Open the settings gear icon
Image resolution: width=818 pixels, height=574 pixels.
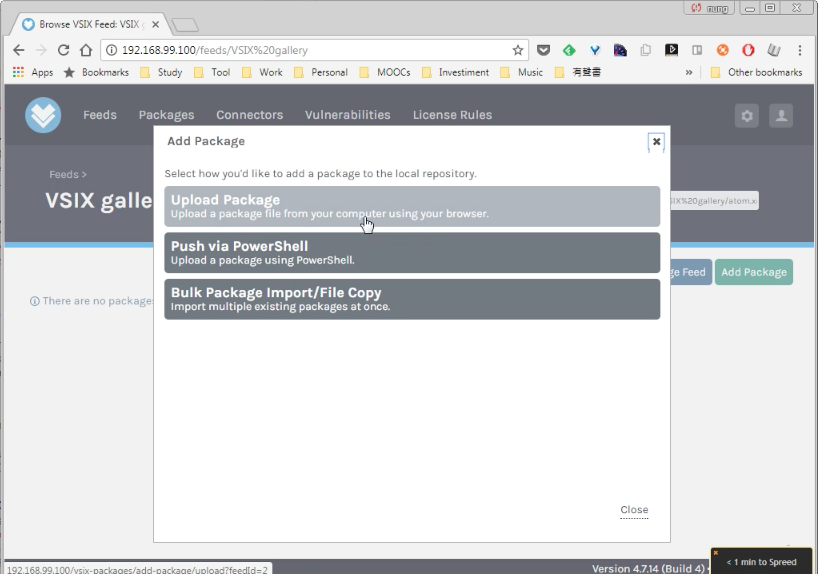pyautogui.click(x=747, y=116)
